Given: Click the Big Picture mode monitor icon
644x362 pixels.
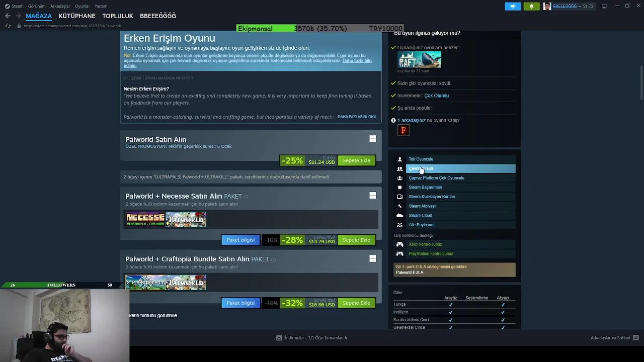Looking at the screenshot, I should point(604,6).
